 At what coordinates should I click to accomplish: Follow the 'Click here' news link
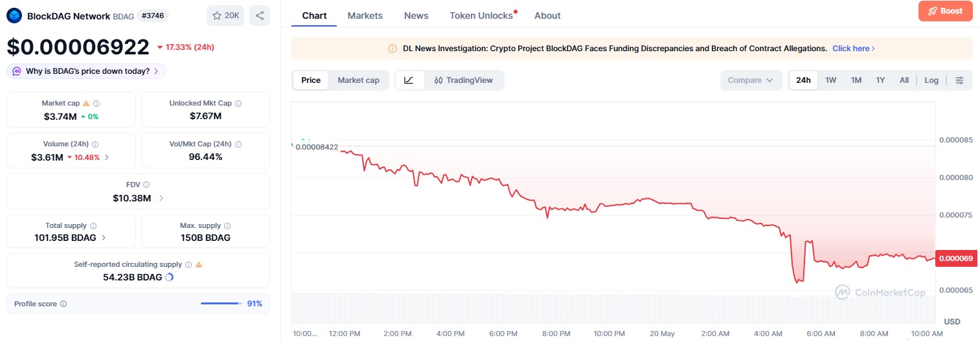pos(853,49)
